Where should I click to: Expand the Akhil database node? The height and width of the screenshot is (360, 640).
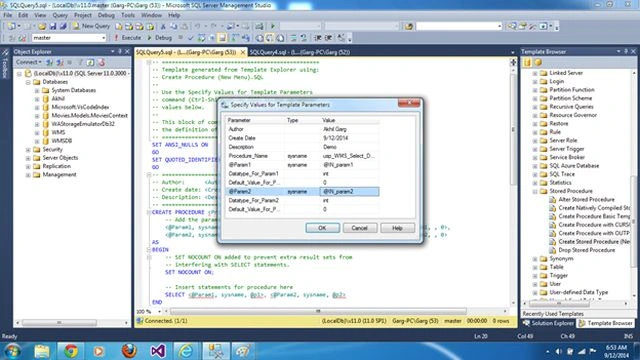(37, 99)
